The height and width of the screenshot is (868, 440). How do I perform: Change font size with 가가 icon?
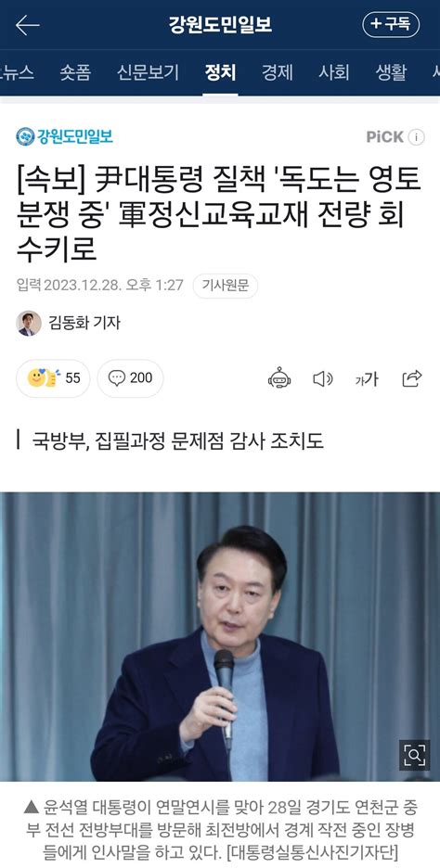(367, 379)
